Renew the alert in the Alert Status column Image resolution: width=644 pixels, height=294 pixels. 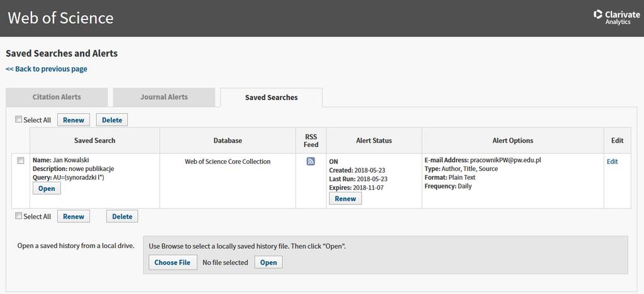[345, 199]
